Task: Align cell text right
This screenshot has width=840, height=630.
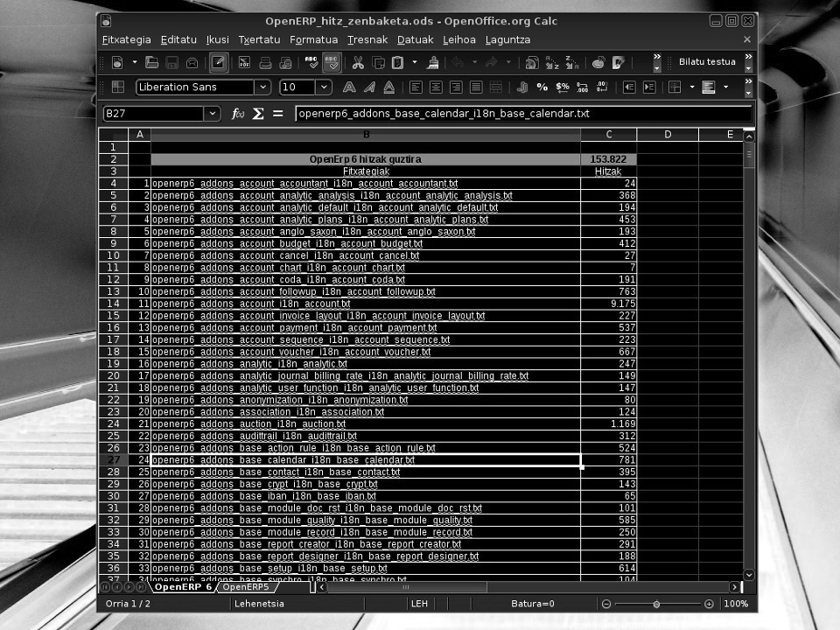Action: click(456, 87)
